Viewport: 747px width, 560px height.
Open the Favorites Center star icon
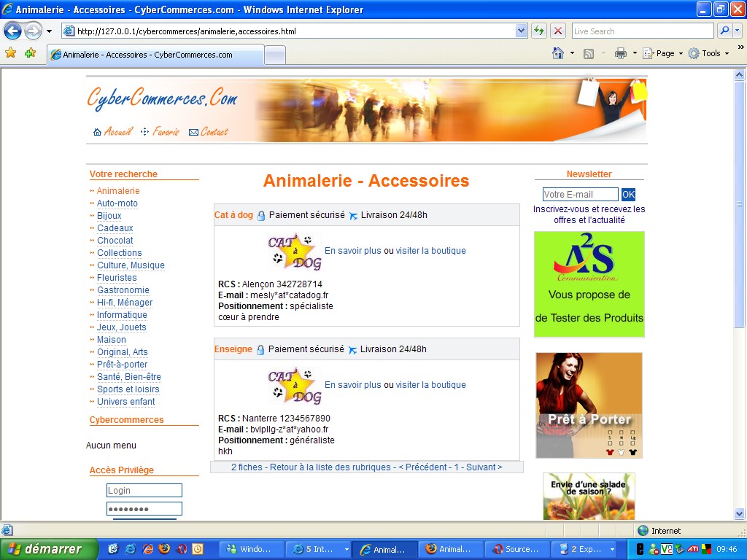(x=10, y=52)
